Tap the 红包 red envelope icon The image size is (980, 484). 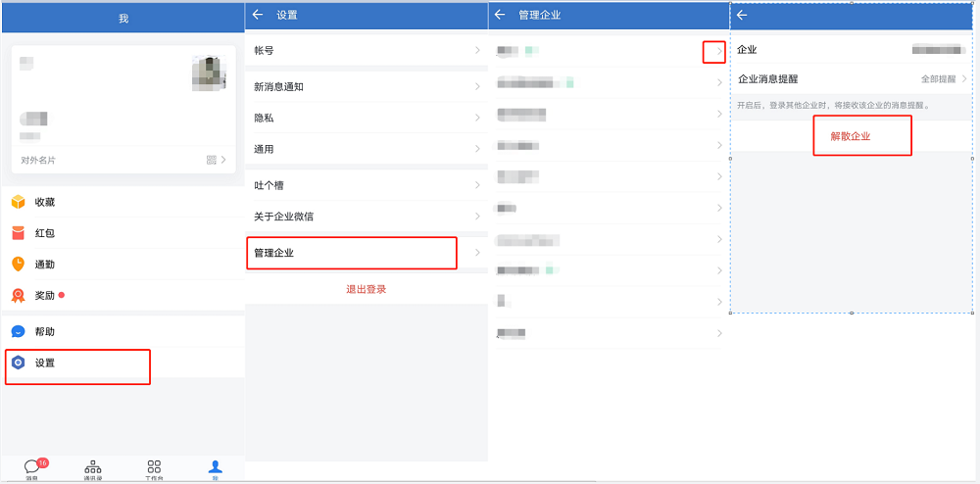[18, 233]
